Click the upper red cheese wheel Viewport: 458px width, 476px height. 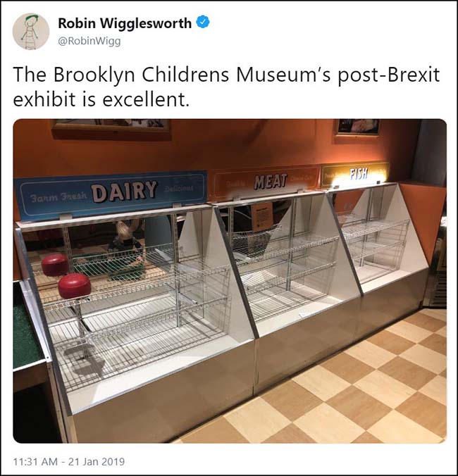point(55,265)
